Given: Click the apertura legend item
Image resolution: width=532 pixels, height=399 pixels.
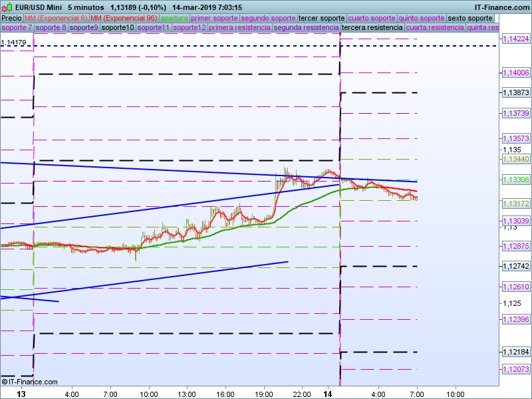Looking at the screenshot, I should click(174, 18).
